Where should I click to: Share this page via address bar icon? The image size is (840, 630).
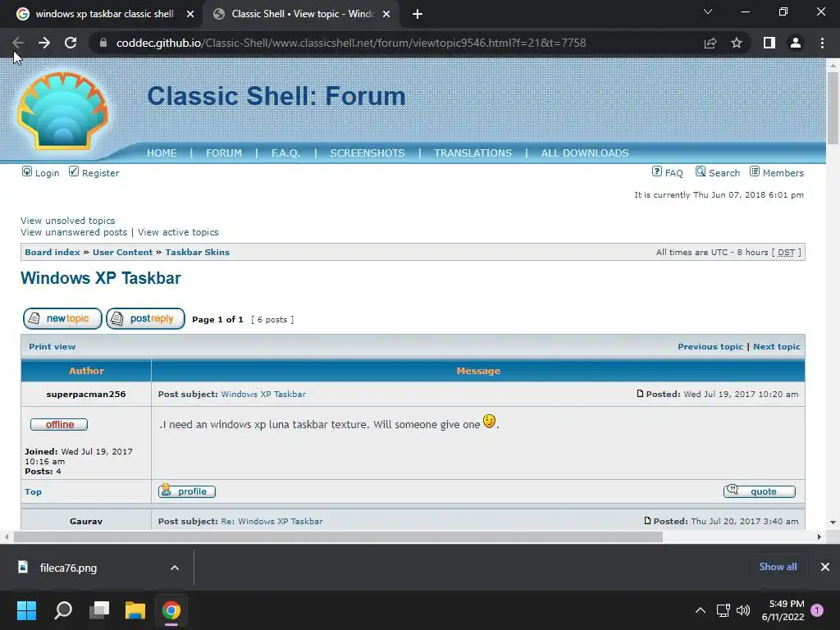pyautogui.click(x=710, y=43)
